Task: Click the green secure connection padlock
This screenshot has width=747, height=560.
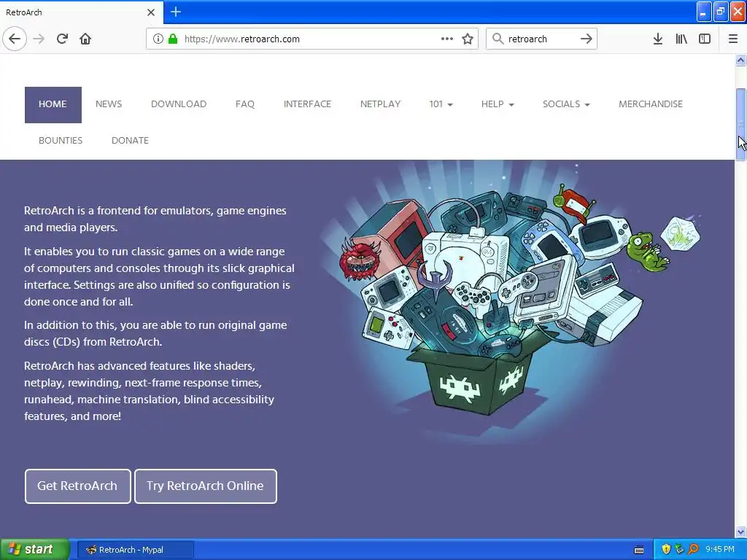Action: tap(172, 39)
